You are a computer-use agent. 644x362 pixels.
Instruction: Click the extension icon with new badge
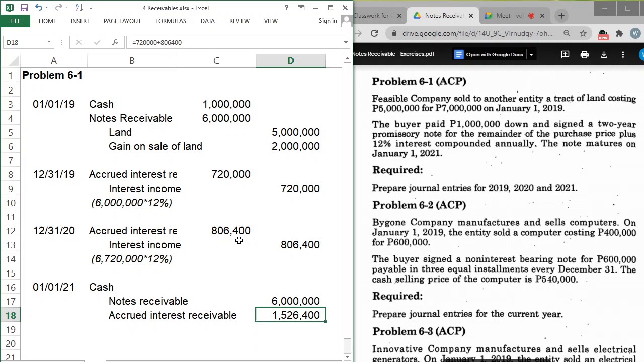tap(603, 34)
